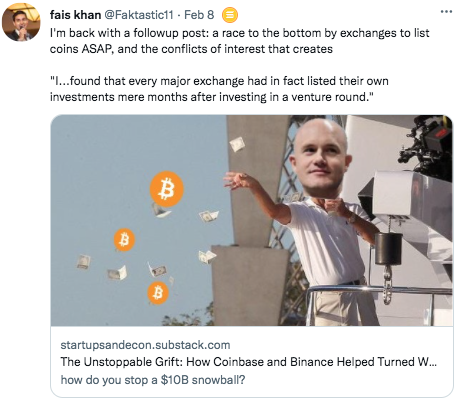
Task: Open fais khan's profile avatar
Action: click(21, 22)
